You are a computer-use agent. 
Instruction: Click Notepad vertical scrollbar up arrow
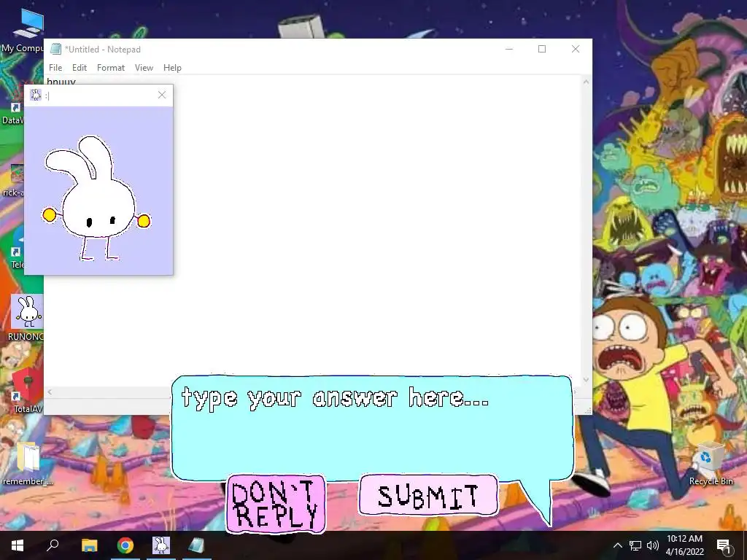point(586,82)
